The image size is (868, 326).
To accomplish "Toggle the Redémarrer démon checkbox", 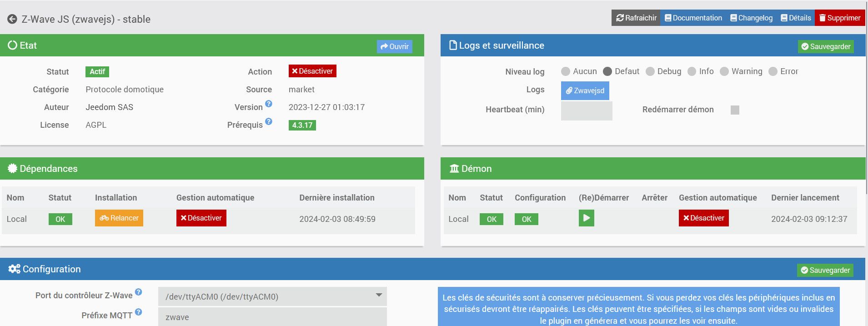I will point(735,110).
